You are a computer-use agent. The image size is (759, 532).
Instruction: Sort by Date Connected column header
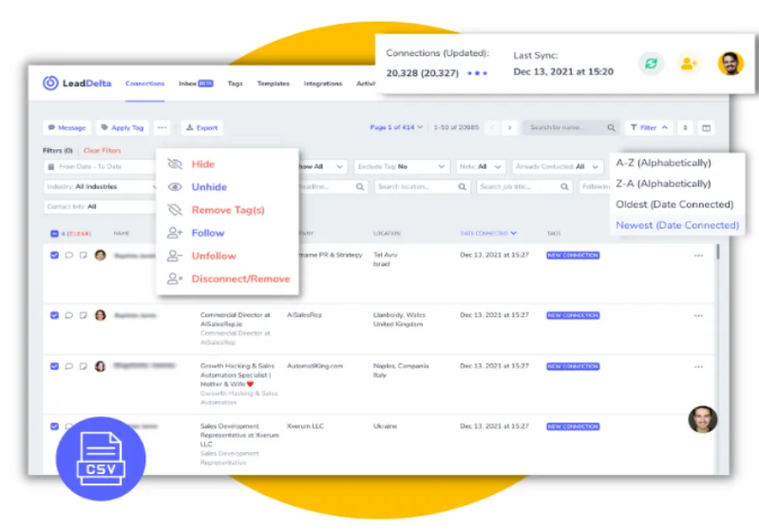pos(488,234)
